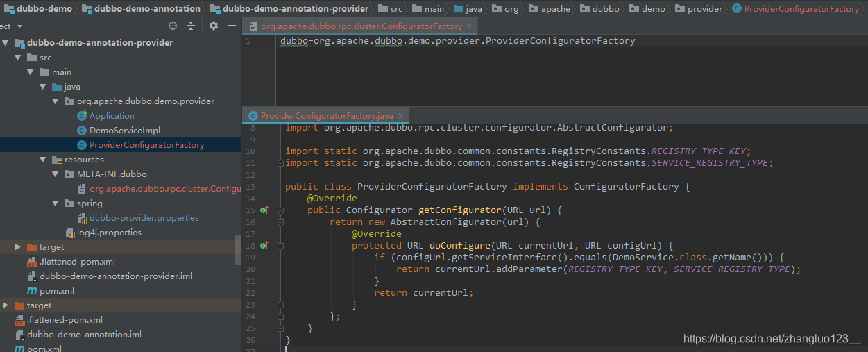The width and height of the screenshot is (868, 352).
Task: Select org.apache.dubbo.rpc.cluster.Configu file in tree
Action: (x=165, y=189)
